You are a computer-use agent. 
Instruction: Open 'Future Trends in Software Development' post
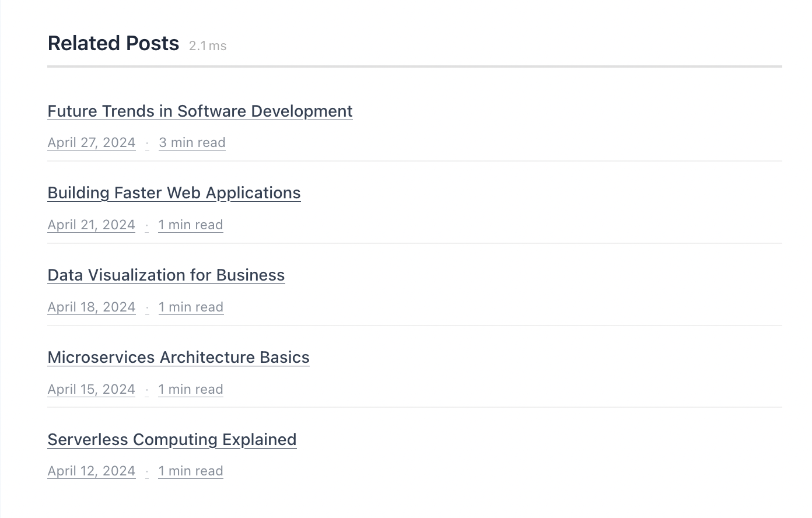199,111
